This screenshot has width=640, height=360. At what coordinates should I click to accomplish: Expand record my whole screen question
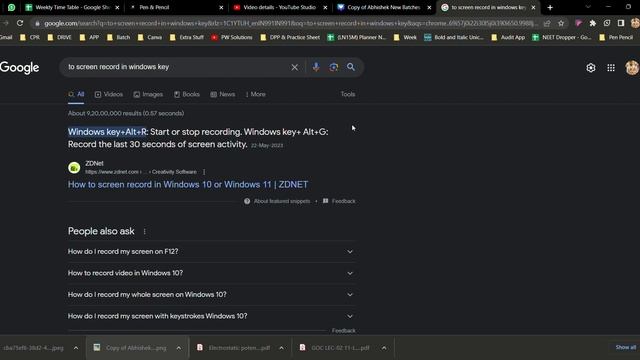211,294
